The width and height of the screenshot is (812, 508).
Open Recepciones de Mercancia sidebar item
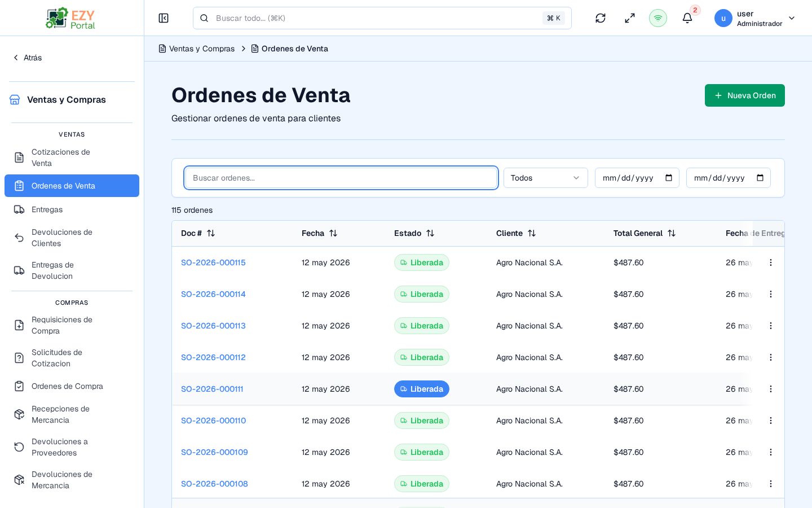tap(72, 414)
